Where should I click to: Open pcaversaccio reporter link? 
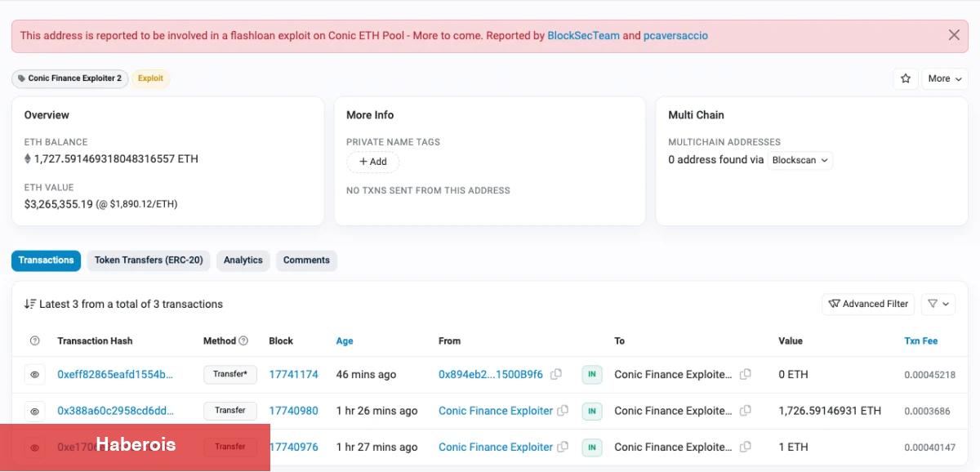coord(675,36)
